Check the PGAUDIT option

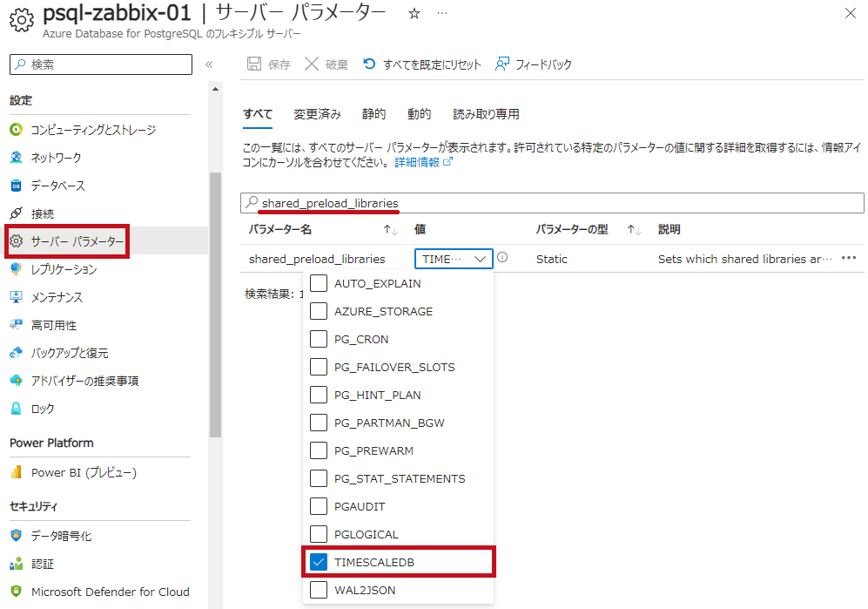[x=319, y=506]
